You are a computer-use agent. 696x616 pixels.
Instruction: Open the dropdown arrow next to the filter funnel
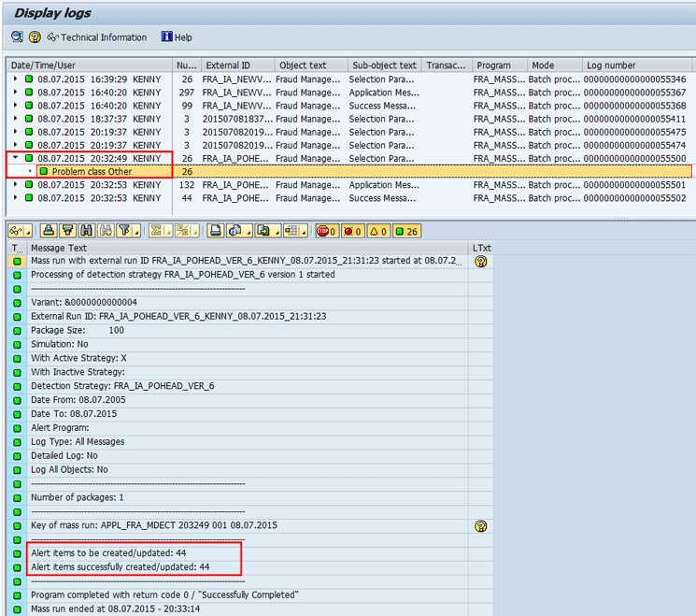(136, 232)
